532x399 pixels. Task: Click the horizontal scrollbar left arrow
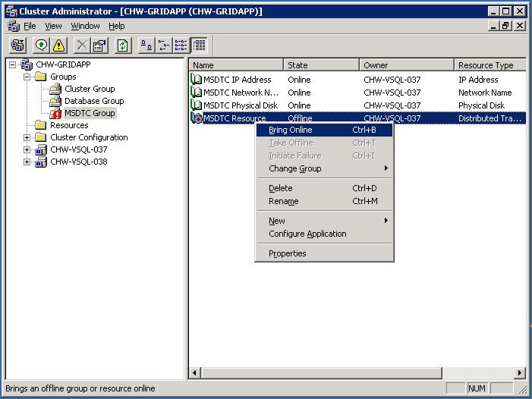click(194, 373)
